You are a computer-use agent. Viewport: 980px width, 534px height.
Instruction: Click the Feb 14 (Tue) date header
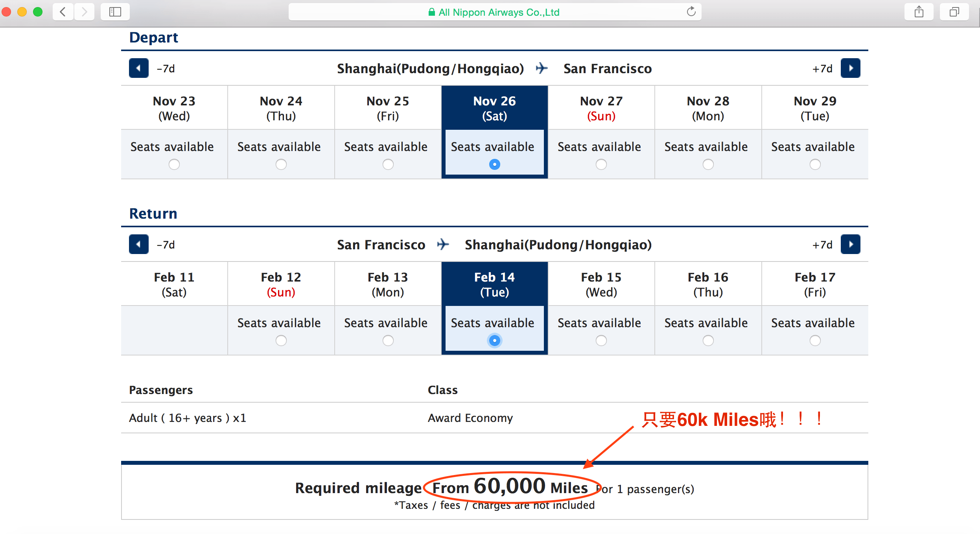[495, 284]
